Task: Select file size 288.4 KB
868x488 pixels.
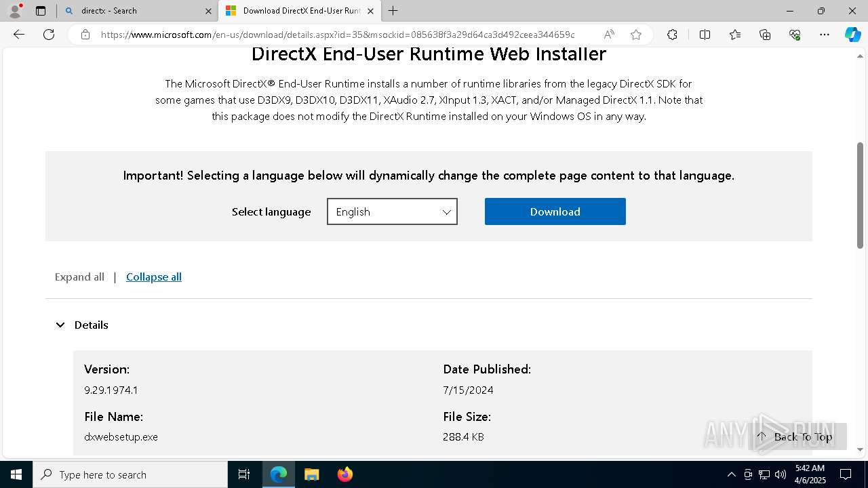Action: [x=464, y=436]
